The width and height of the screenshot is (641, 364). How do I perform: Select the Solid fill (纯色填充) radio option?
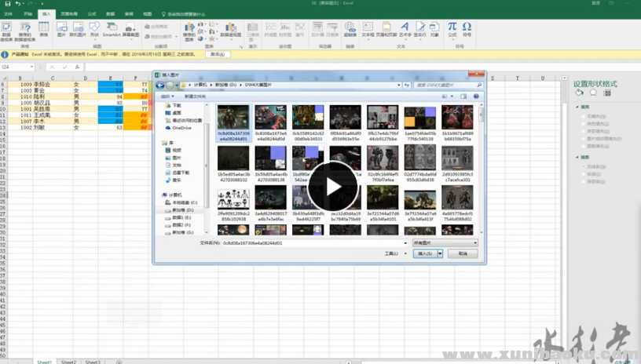click(582, 122)
